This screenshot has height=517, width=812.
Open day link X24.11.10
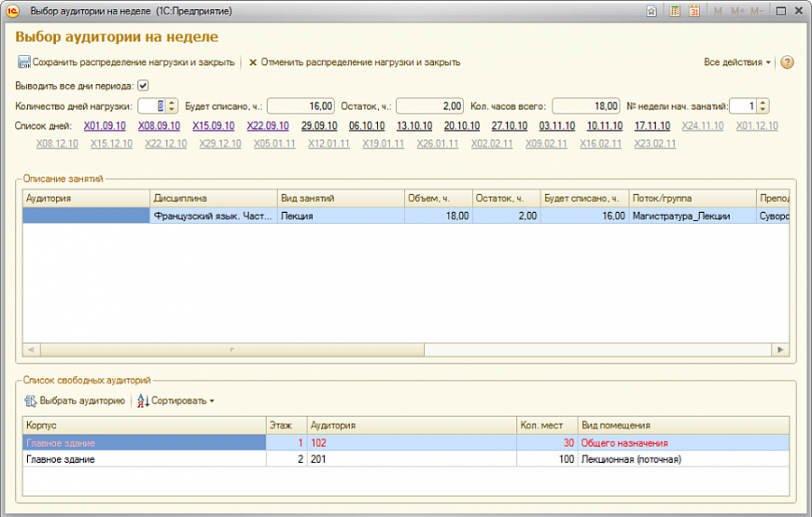point(703,126)
